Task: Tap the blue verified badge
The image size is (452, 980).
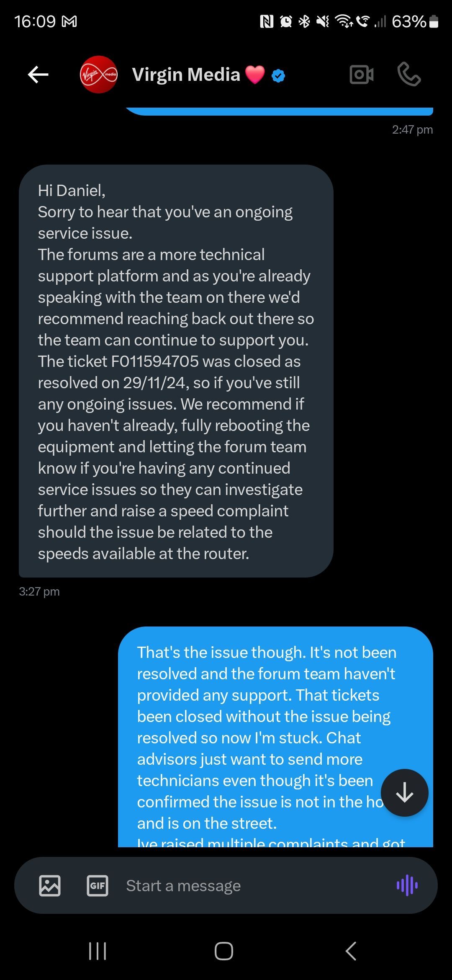Action: (278, 75)
